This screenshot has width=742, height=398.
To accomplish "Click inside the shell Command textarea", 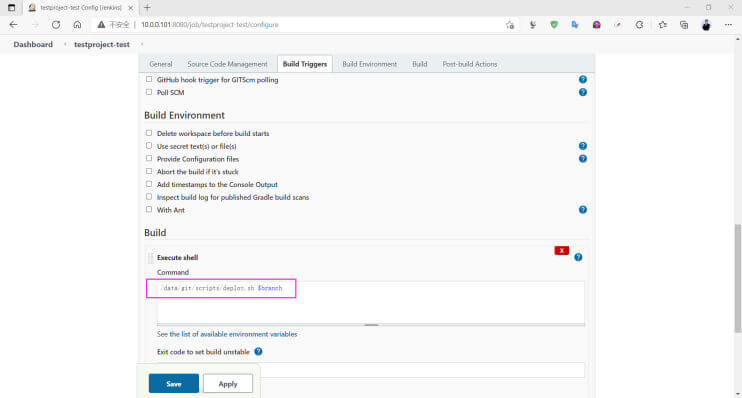I will coord(371,302).
